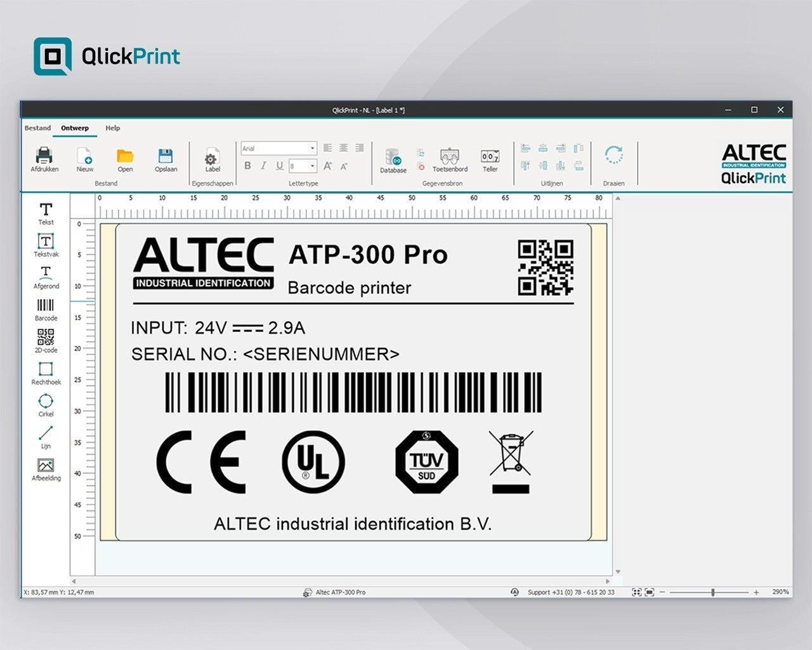
Task: Open the Arial font family dropdown
Action: pyautogui.click(x=312, y=149)
